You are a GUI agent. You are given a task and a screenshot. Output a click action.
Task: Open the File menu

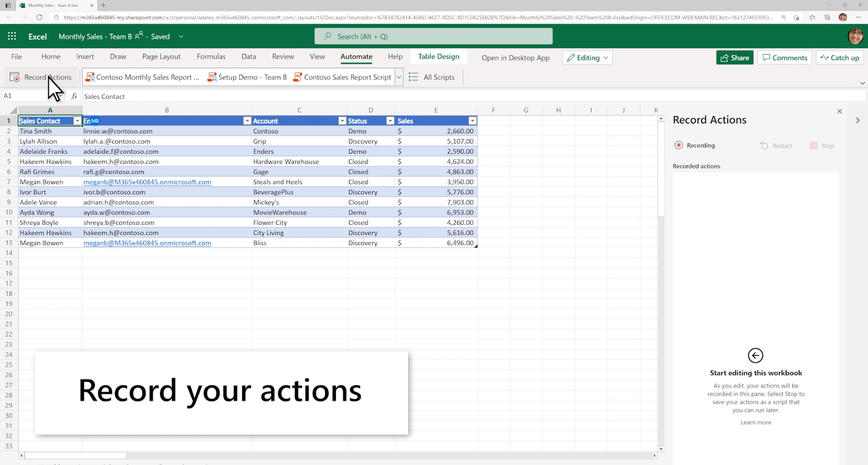pyautogui.click(x=17, y=56)
